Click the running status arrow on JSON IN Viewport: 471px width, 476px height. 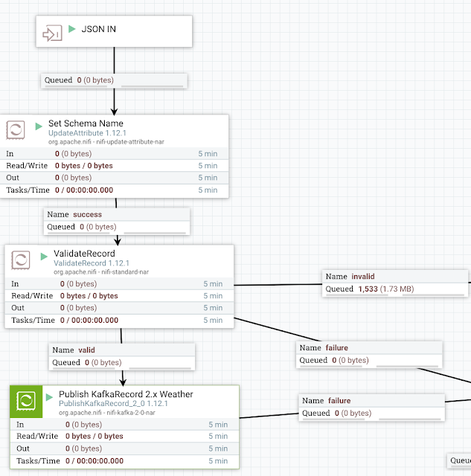point(72,29)
